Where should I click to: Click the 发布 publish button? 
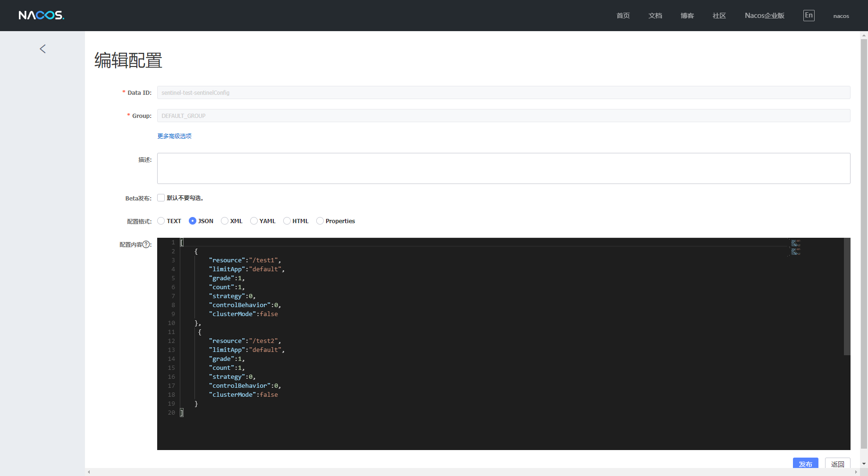point(806,463)
